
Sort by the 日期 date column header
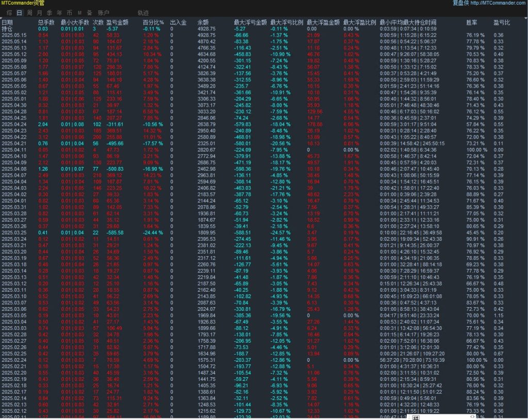(x=7, y=23)
